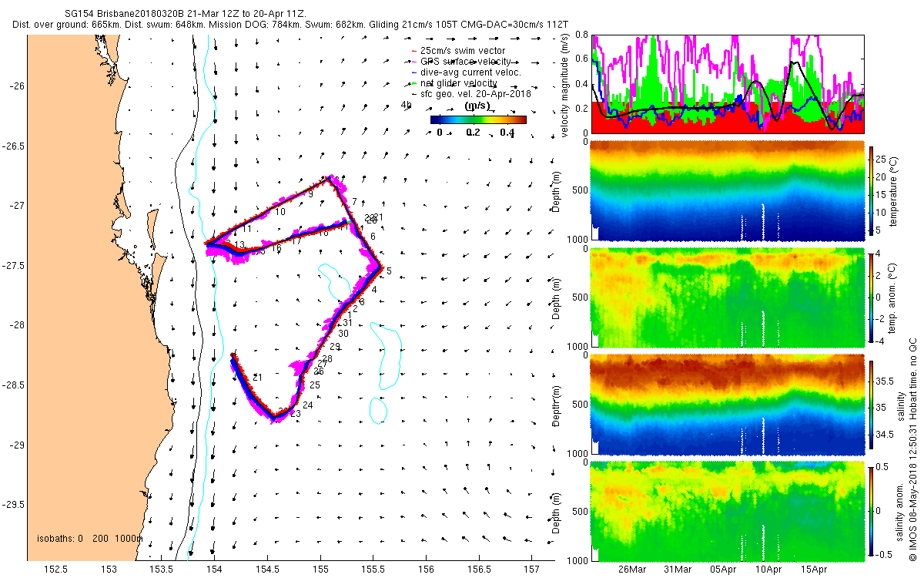
Task: Click the velocity magnitude time-series plot
Action: [x=727, y=83]
